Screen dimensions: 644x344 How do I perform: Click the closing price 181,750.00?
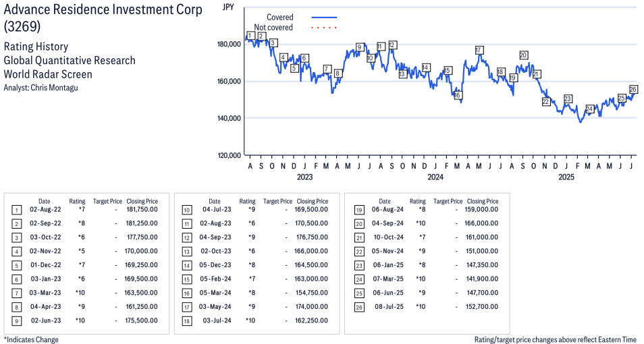coord(141,209)
